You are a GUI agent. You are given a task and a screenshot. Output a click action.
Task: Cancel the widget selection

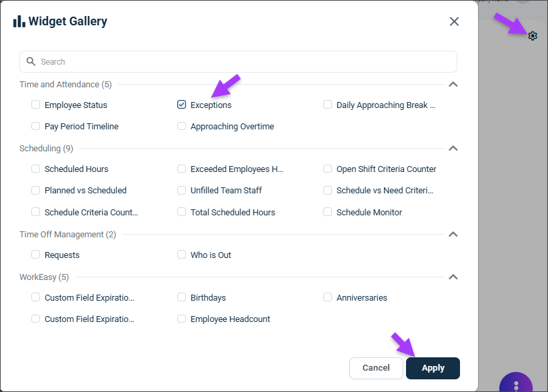click(376, 368)
